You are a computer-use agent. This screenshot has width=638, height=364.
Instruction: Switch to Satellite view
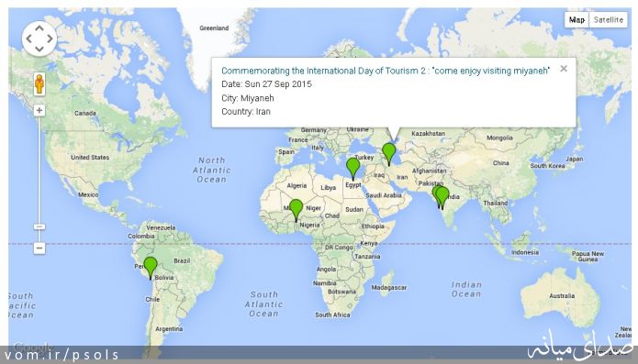(x=608, y=19)
